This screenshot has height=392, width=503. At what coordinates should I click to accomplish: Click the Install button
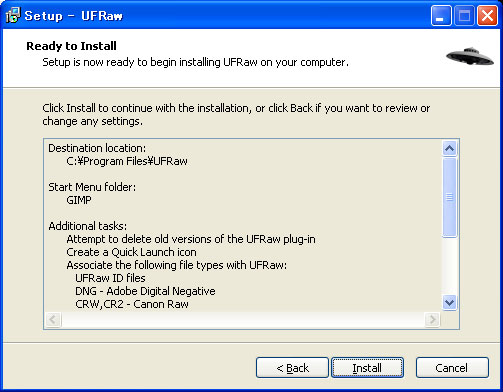click(x=367, y=368)
